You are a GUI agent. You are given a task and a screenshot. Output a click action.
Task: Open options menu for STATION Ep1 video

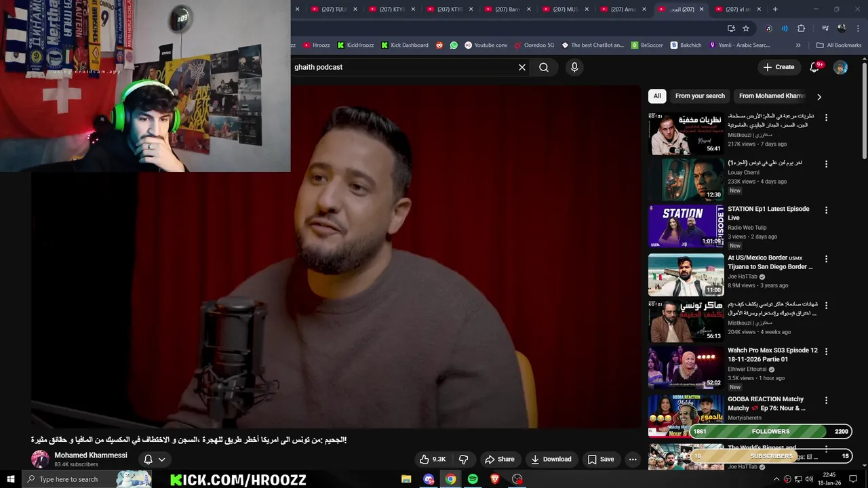tap(826, 210)
